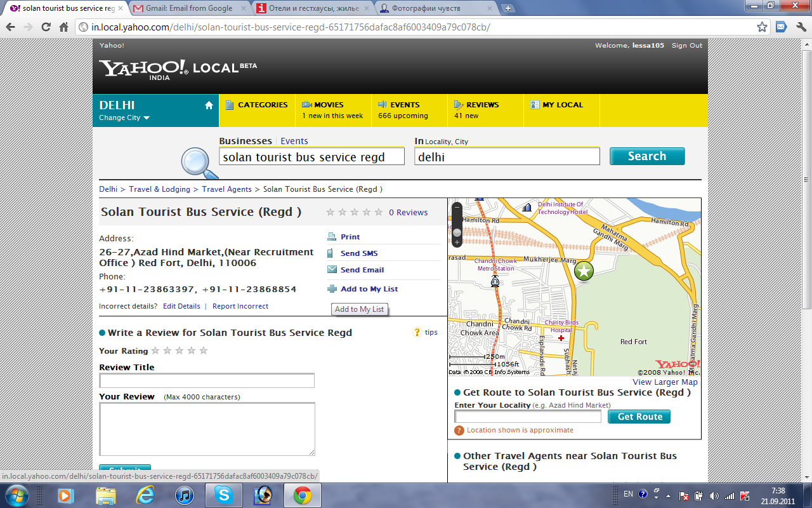Click the Print icon
The width and height of the screenshot is (812, 508).
tap(332, 237)
